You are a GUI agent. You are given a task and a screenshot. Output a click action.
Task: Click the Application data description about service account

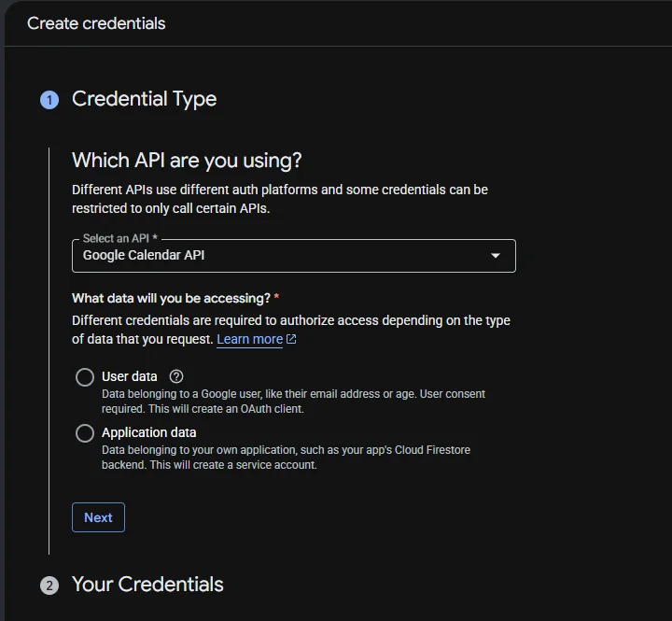[x=286, y=458]
